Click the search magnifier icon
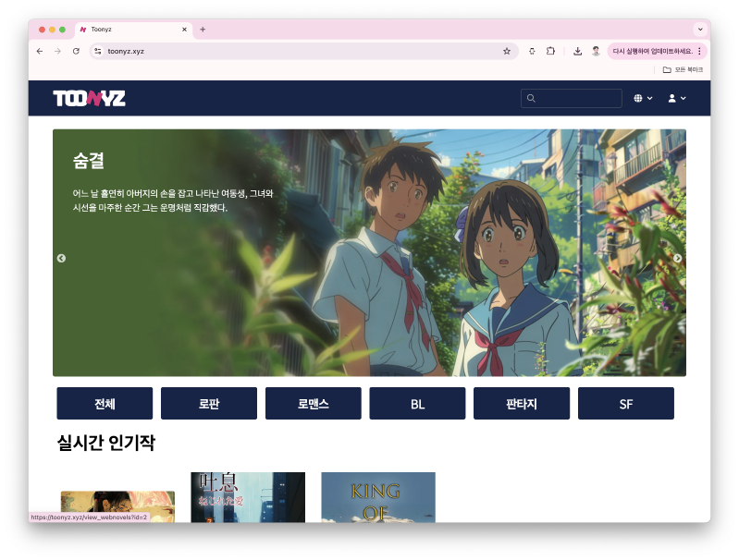Viewport: 739px width, 560px height. tap(531, 99)
